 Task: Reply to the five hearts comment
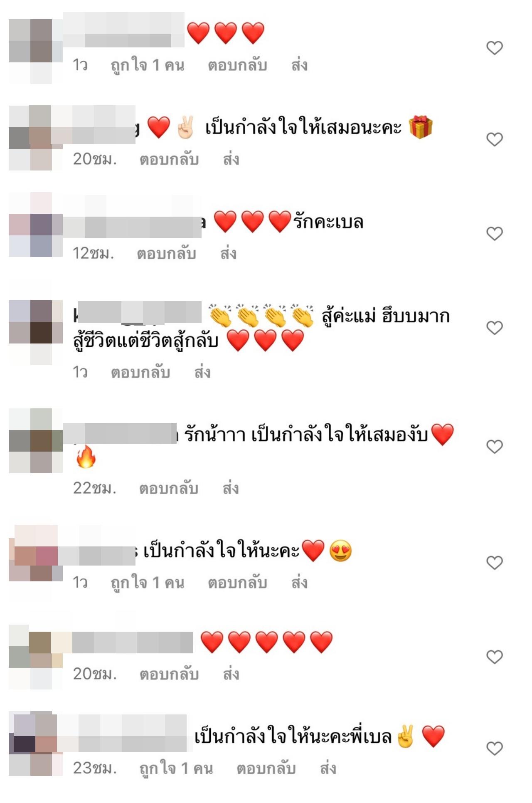coord(169,674)
